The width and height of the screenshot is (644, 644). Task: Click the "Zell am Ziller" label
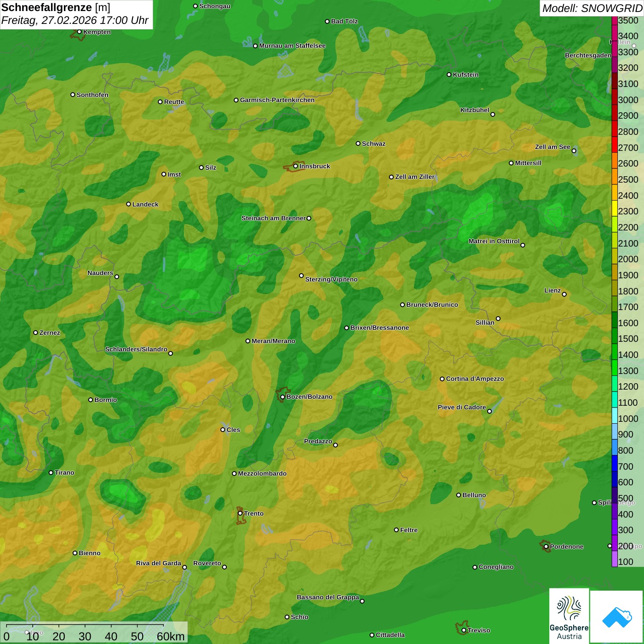[415, 177]
